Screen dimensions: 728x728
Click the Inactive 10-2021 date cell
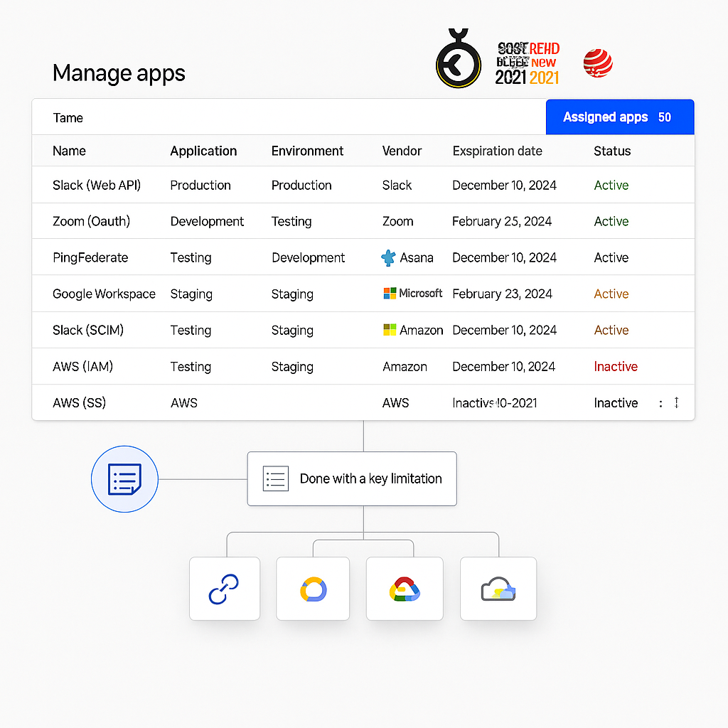[x=495, y=402]
